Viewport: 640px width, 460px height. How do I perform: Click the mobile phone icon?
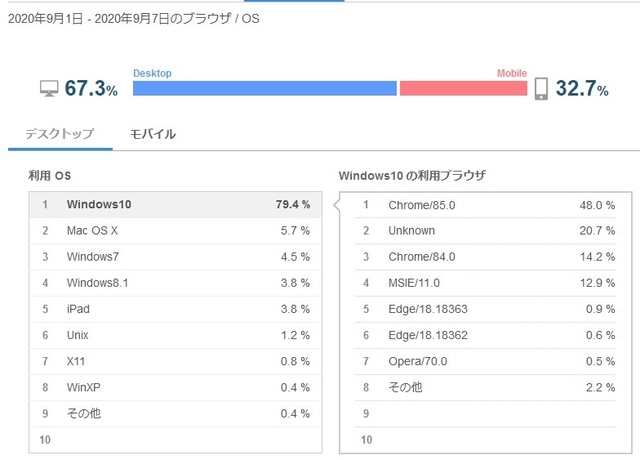[541, 89]
